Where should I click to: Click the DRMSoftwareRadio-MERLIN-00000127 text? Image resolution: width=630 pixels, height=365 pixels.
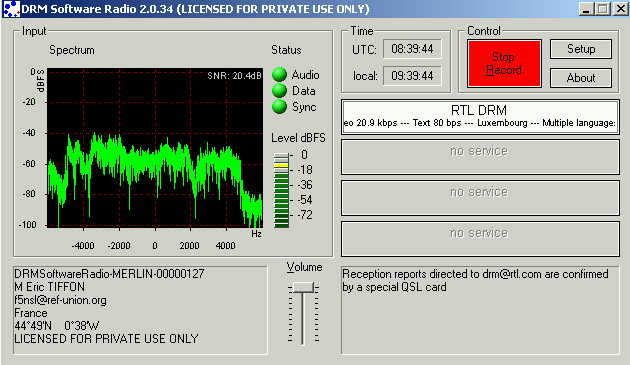[x=109, y=274]
